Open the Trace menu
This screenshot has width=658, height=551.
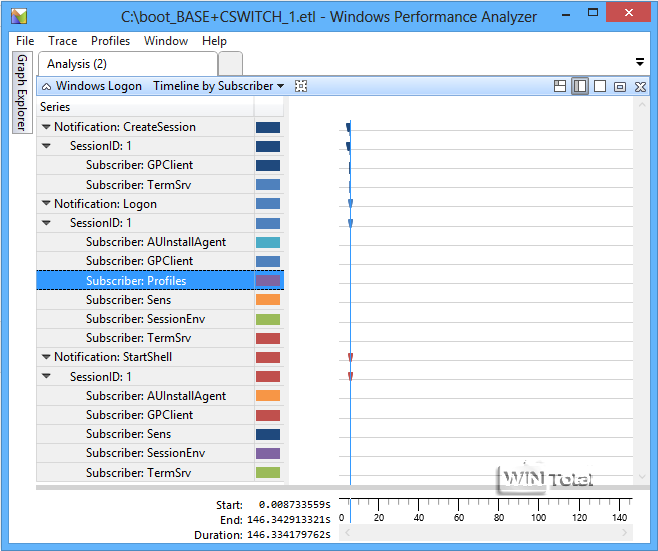tap(63, 41)
